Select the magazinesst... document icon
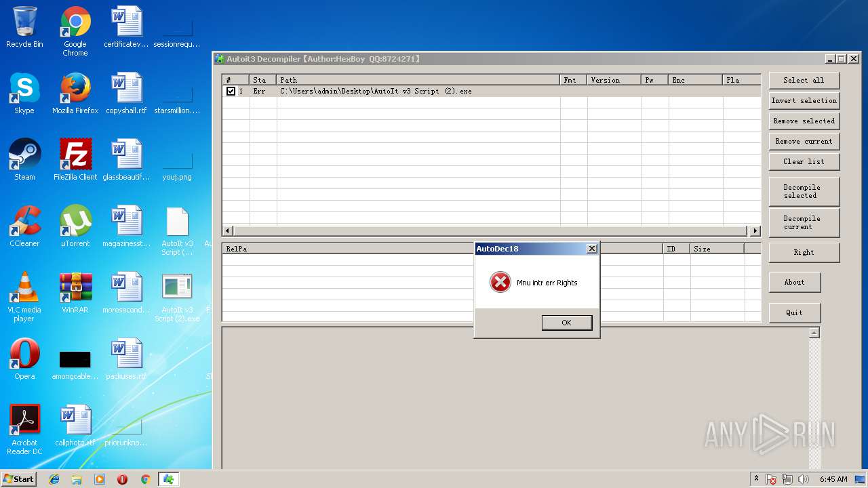Viewport: 868px width, 488px height. coord(126,227)
